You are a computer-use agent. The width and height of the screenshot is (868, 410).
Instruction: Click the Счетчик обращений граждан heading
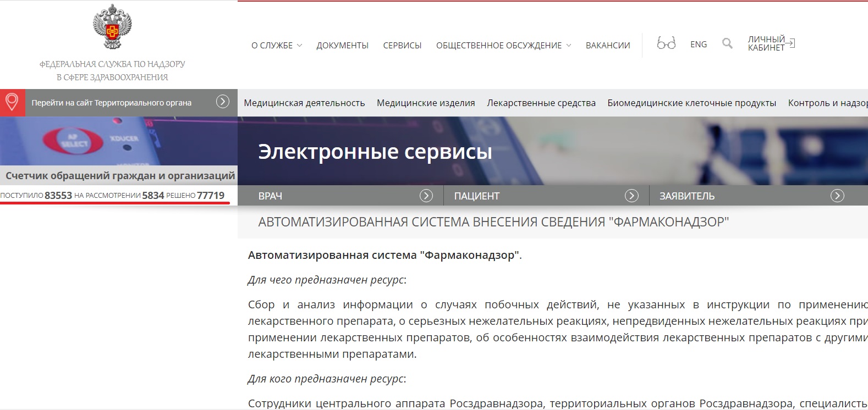(120, 176)
